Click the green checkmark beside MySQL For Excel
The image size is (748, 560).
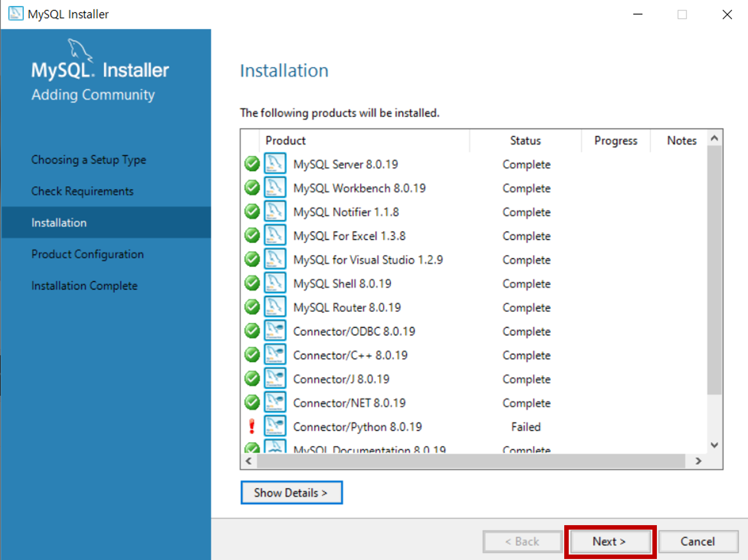(252, 235)
